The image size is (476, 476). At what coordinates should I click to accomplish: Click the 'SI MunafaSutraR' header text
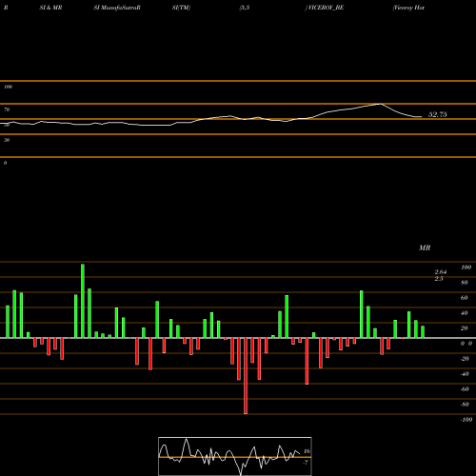[117, 8]
